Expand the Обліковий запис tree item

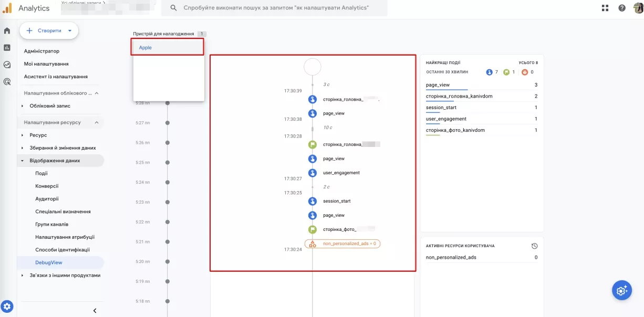[23, 106]
